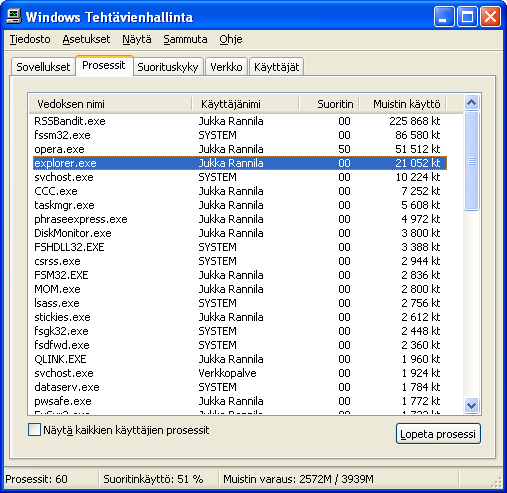The image size is (507, 493).
Task: Open the Näytä menu
Action: pyautogui.click(x=137, y=39)
